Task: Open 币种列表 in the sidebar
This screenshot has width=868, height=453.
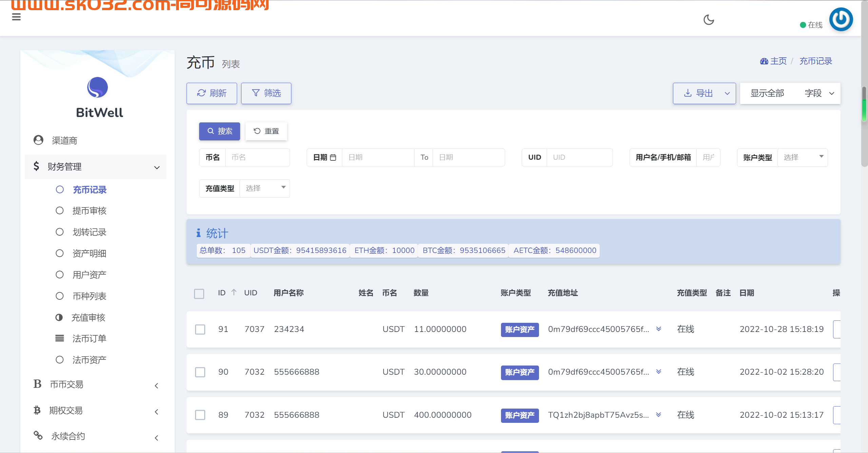Action: click(90, 296)
